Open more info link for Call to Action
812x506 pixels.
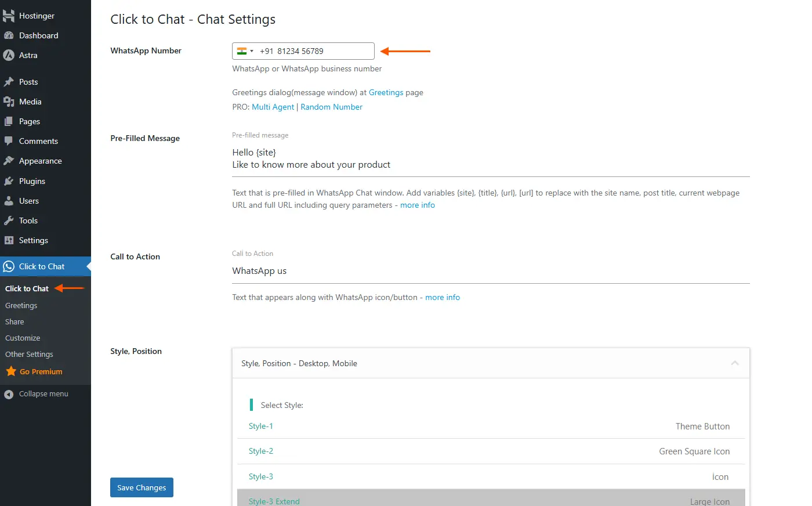[x=443, y=297]
